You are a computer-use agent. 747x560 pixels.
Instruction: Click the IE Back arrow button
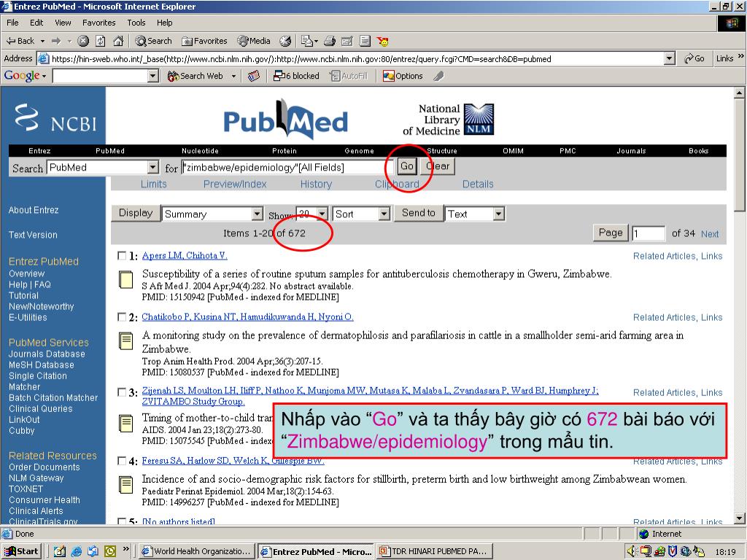(x=20, y=41)
